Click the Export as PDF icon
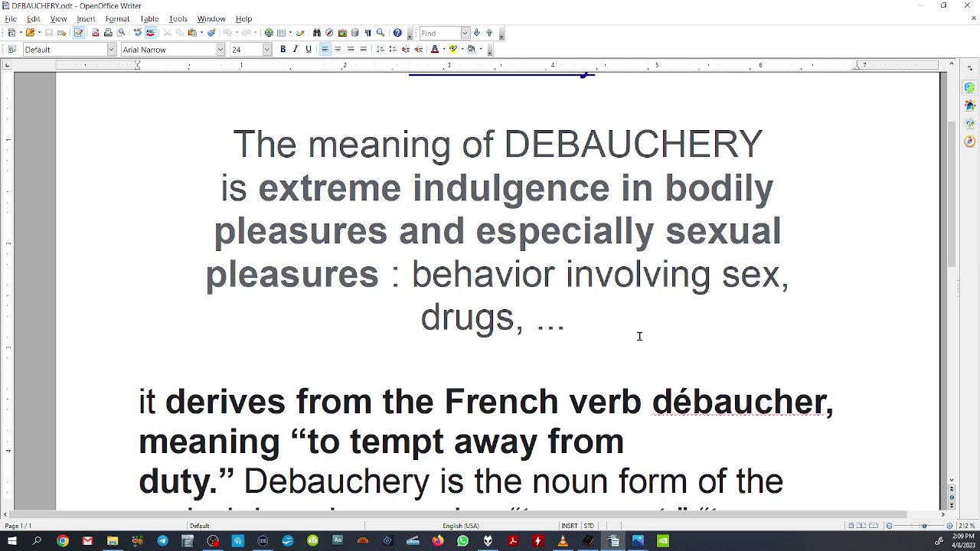Viewport: 980px width, 551px height. click(x=95, y=33)
